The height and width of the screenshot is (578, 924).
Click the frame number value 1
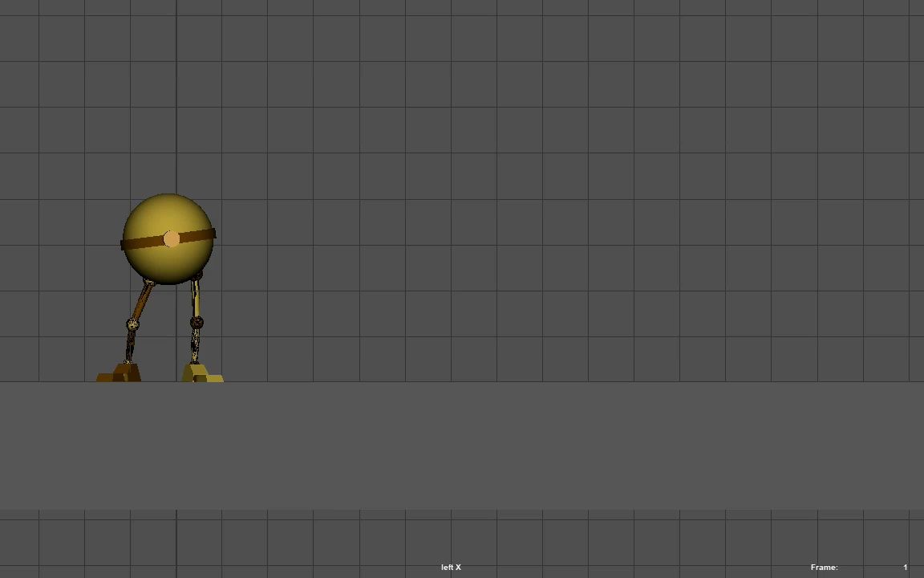[x=905, y=568]
